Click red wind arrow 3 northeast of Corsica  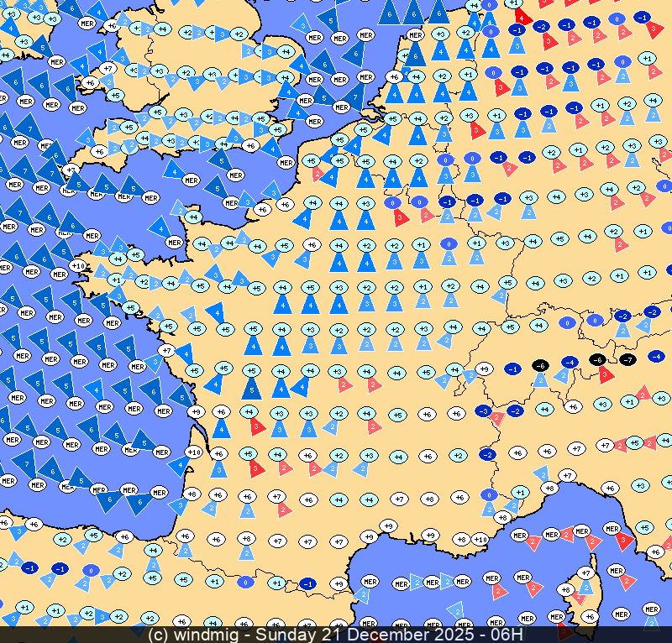point(622,540)
